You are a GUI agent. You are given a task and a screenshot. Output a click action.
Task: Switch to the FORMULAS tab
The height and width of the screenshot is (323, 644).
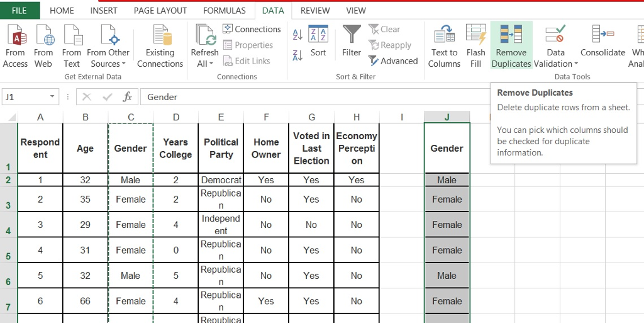(x=225, y=11)
